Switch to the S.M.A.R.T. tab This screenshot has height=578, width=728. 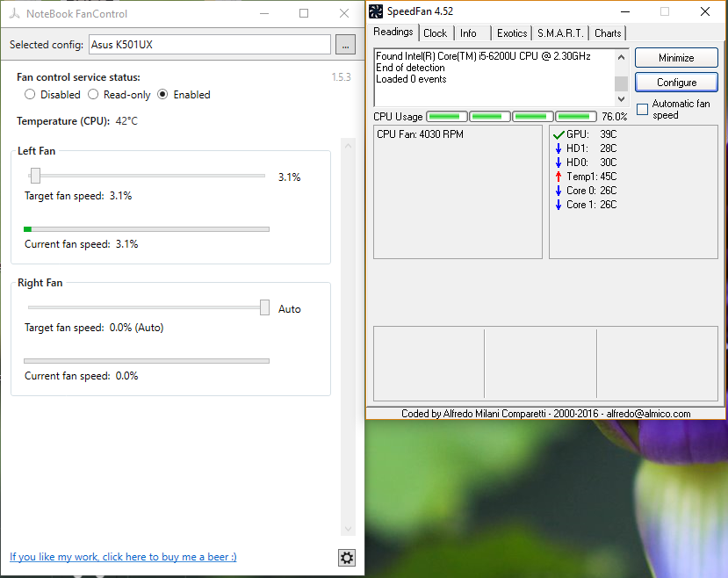click(x=559, y=33)
